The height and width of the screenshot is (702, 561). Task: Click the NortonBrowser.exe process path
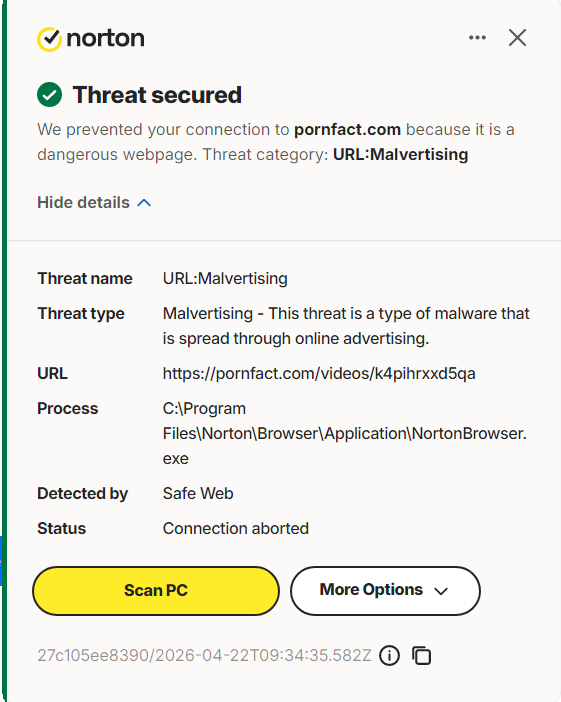344,433
